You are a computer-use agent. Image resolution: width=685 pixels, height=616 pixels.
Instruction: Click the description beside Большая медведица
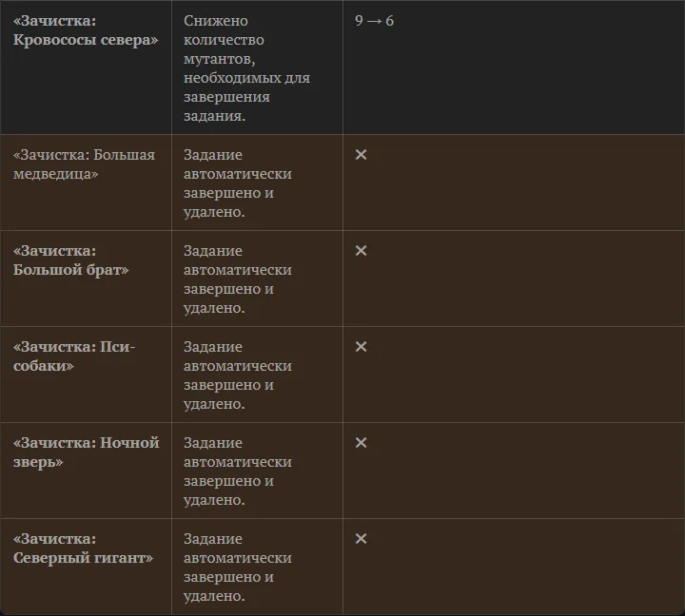pos(238,183)
